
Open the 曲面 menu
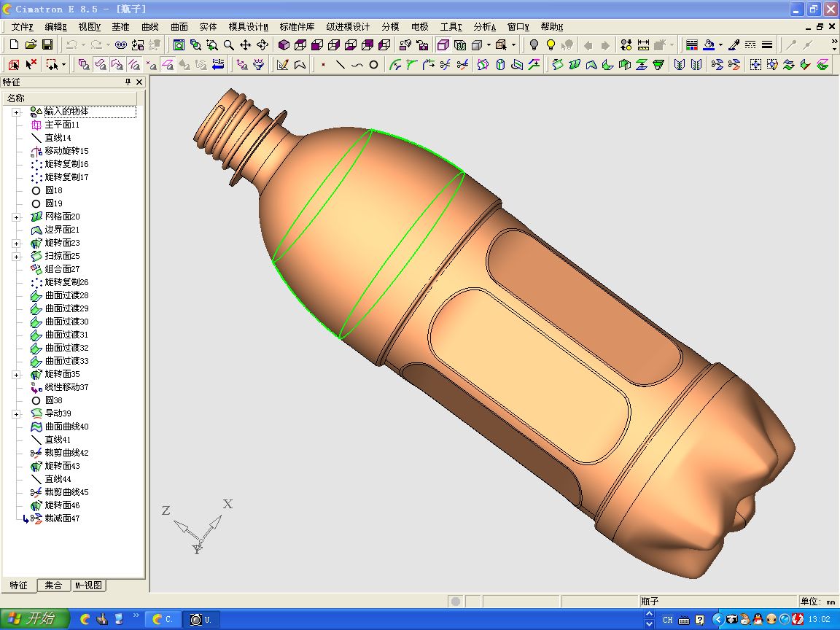tap(179, 27)
